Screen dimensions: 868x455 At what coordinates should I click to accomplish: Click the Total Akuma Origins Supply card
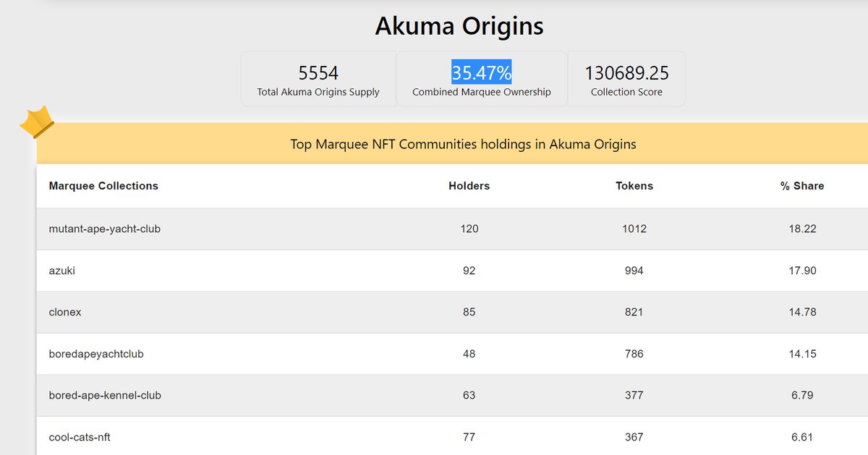tap(318, 79)
